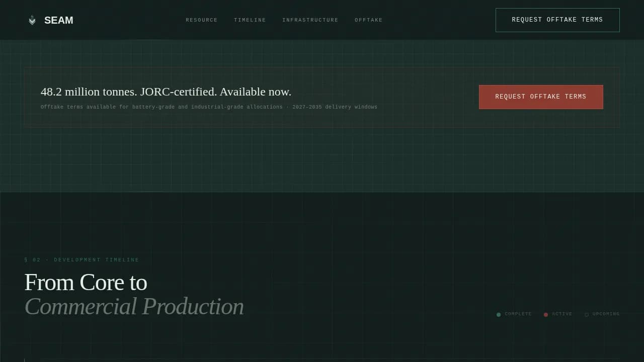The image size is (644, 362).
Task: Select Infrastructure in the top navigation
Action: click(x=310, y=20)
